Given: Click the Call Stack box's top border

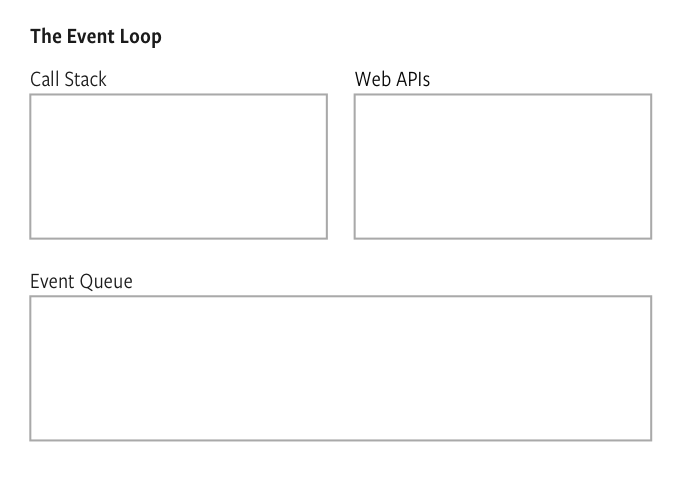Looking at the screenshot, I should [x=178, y=95].
